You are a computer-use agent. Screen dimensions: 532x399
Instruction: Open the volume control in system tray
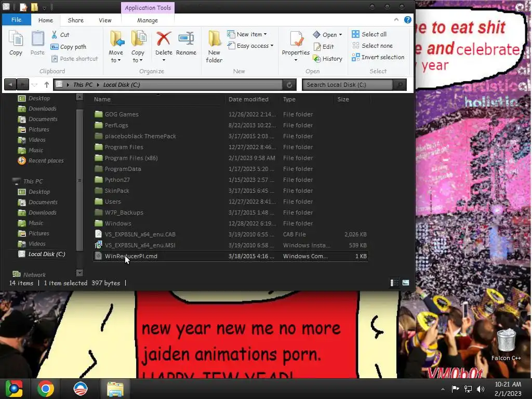(481, 389)
